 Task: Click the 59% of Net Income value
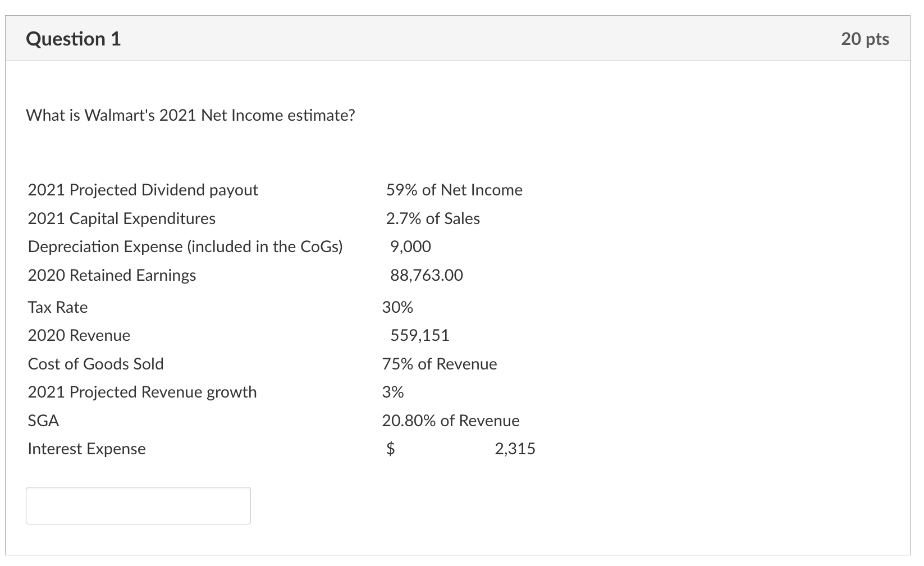[x=454, y=189]
